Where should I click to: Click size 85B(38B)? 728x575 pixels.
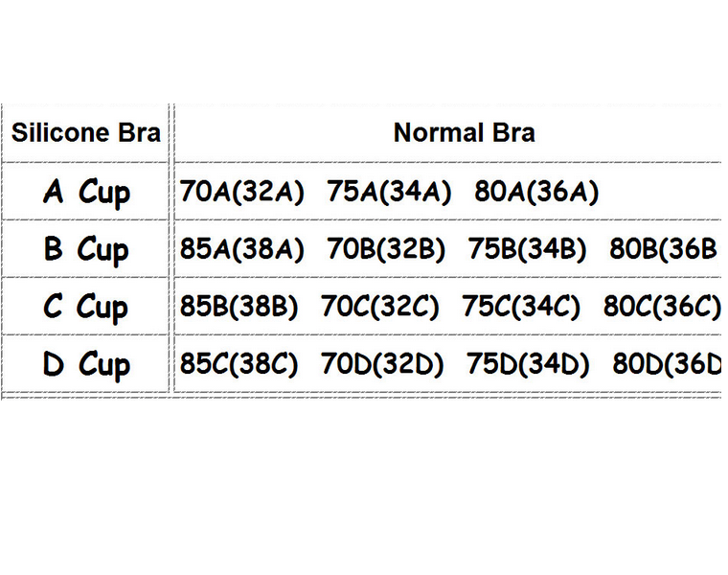239,307
